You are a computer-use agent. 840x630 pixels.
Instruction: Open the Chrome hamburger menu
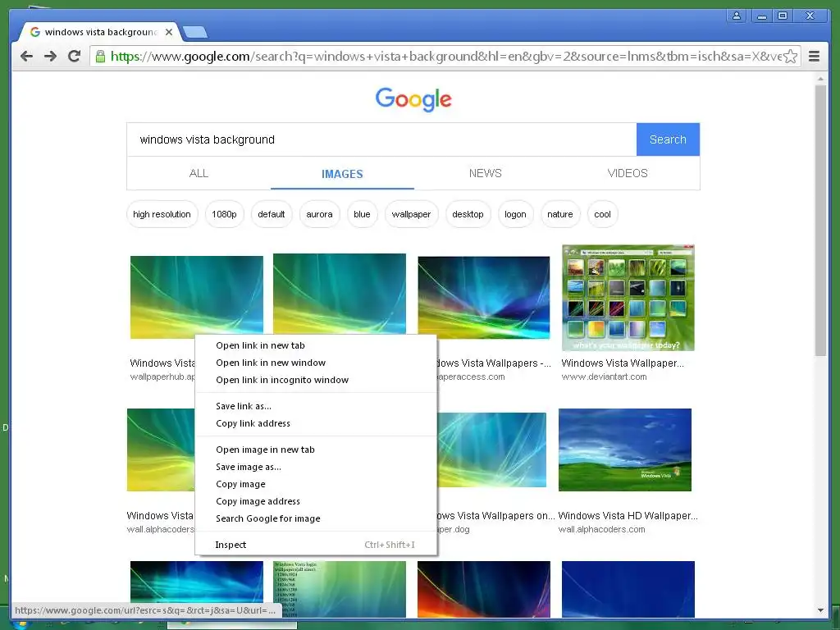[814, 57]
